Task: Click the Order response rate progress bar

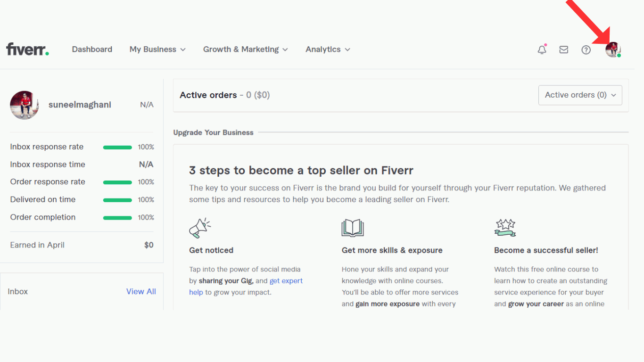Action: point(117,182)
